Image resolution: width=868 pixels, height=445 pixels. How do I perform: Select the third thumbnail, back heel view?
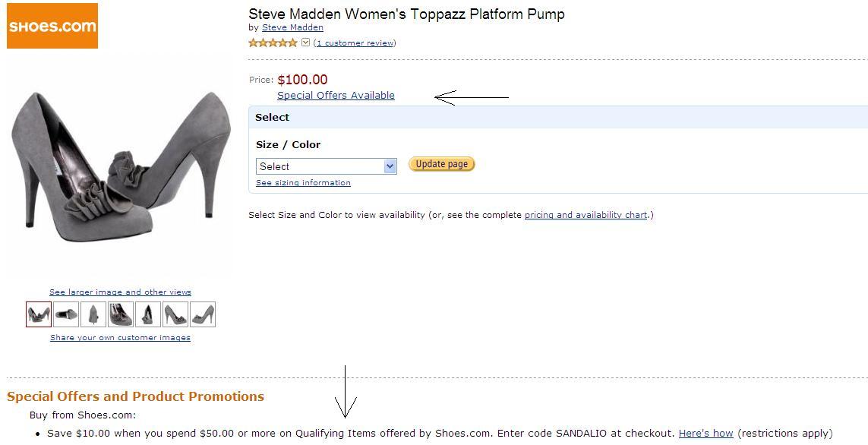[93, 314]
